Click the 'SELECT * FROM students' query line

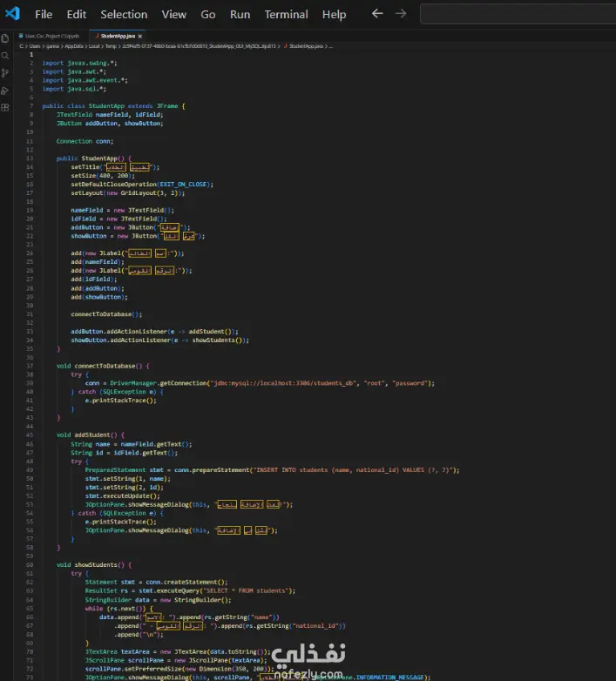click(190, 590)
